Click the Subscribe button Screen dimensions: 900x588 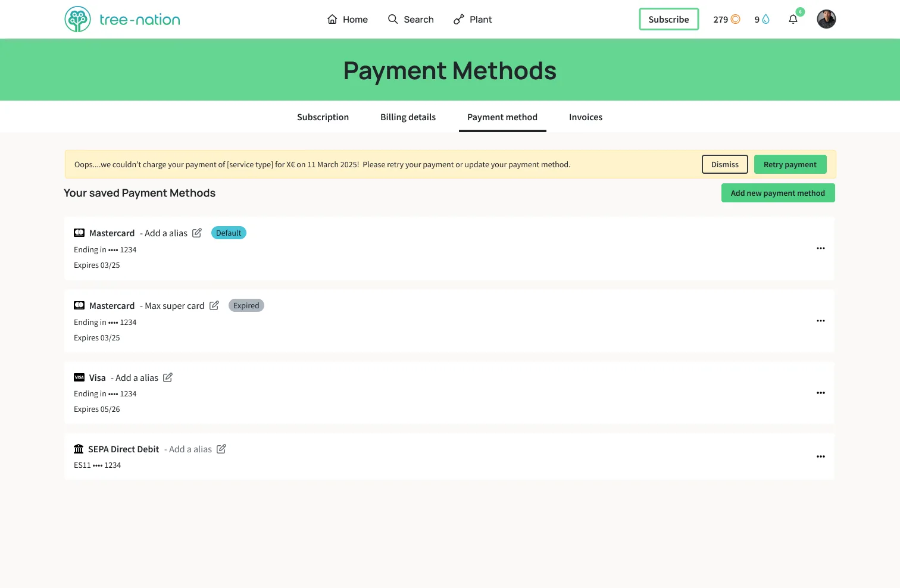pos(668,19)
